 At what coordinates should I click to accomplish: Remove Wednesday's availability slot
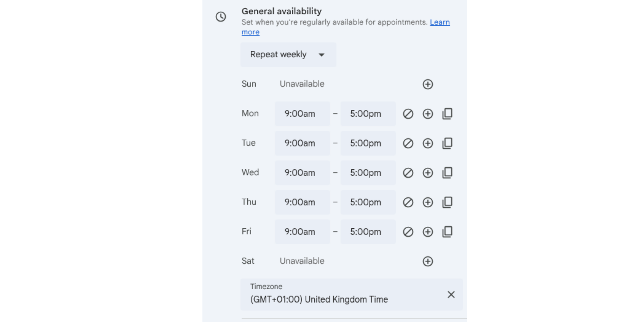(x=408, y=173)
